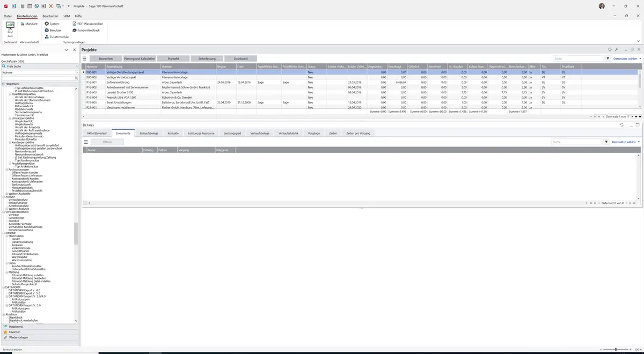
Task: Maximize the Details panel
Action: [x=638, y=125]
